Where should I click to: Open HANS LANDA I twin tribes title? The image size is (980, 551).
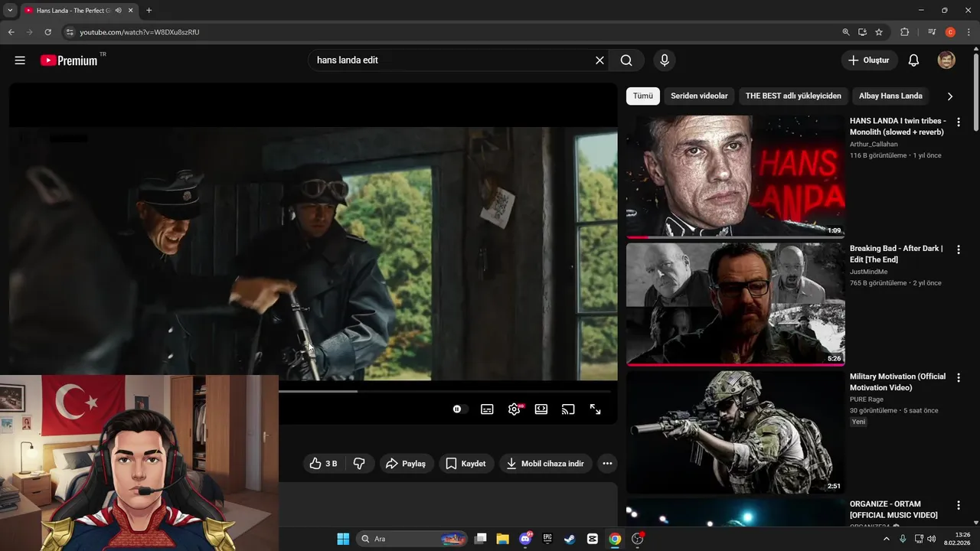(897, 126)
